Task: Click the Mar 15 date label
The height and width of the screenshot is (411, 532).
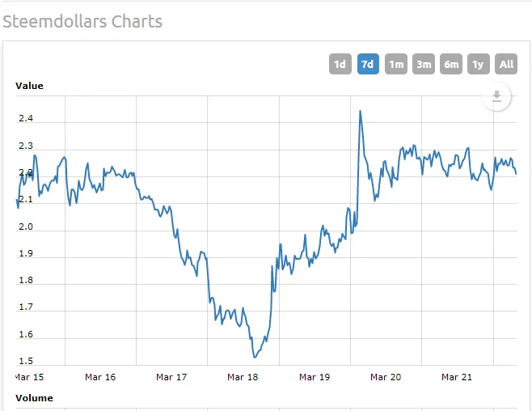Action: tap(29, 377)
